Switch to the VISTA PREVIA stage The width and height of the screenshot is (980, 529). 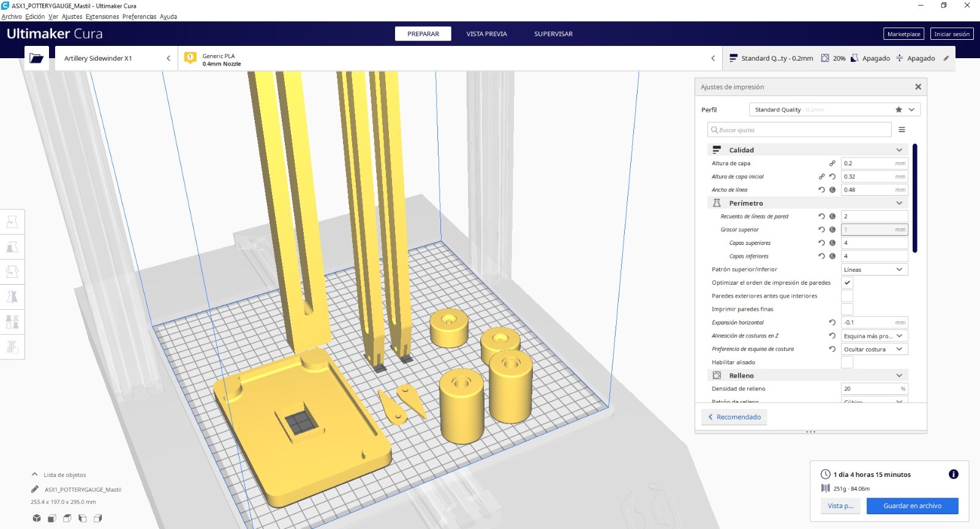486,34
